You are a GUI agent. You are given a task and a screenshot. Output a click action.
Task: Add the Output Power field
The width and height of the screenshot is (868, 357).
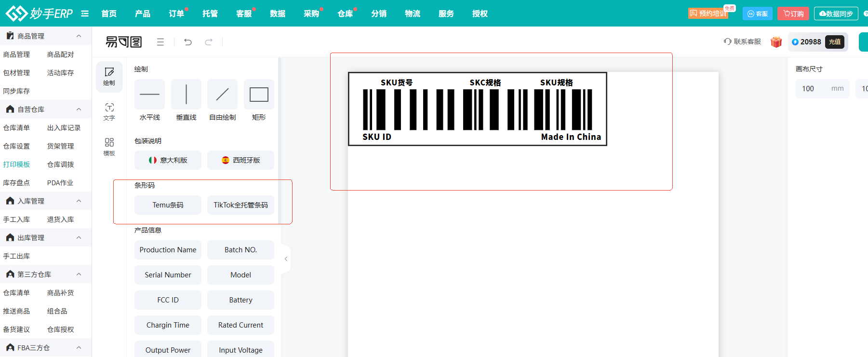coord(168,349)
